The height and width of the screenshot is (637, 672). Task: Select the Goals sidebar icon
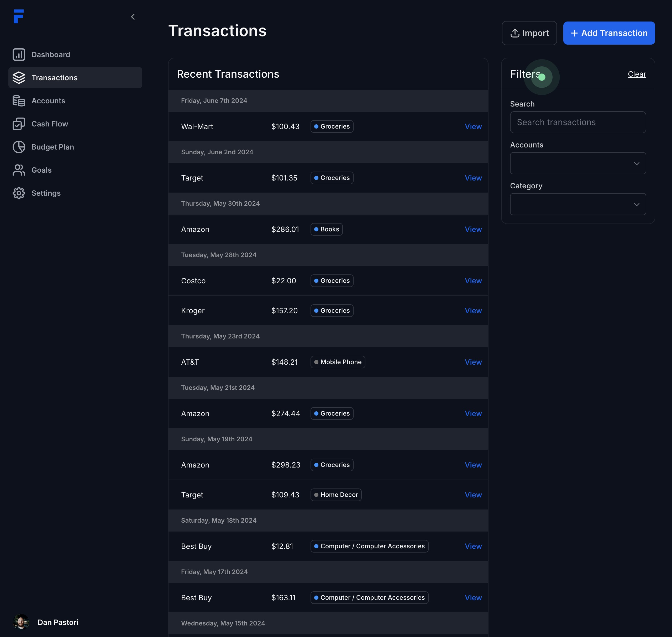pyautogui.click(x=19, y=170)
